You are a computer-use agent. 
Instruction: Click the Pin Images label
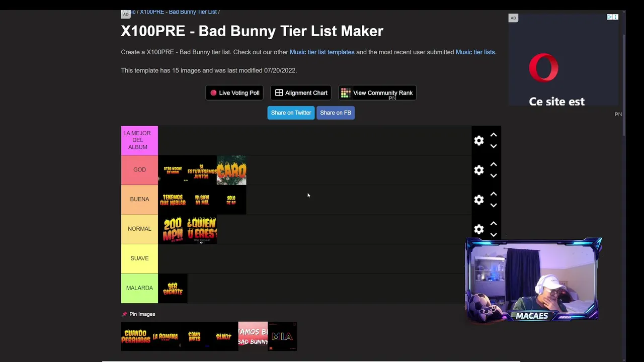pos(142,314)
